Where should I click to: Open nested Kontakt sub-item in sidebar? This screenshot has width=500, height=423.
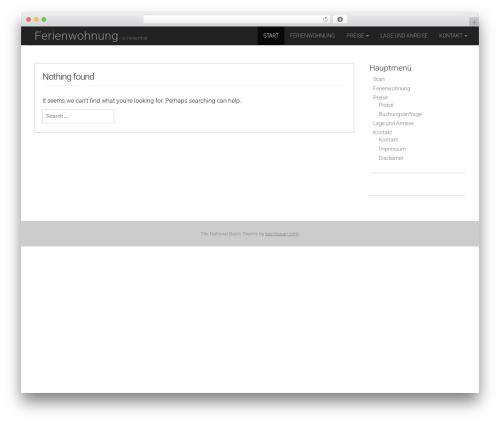388,140
